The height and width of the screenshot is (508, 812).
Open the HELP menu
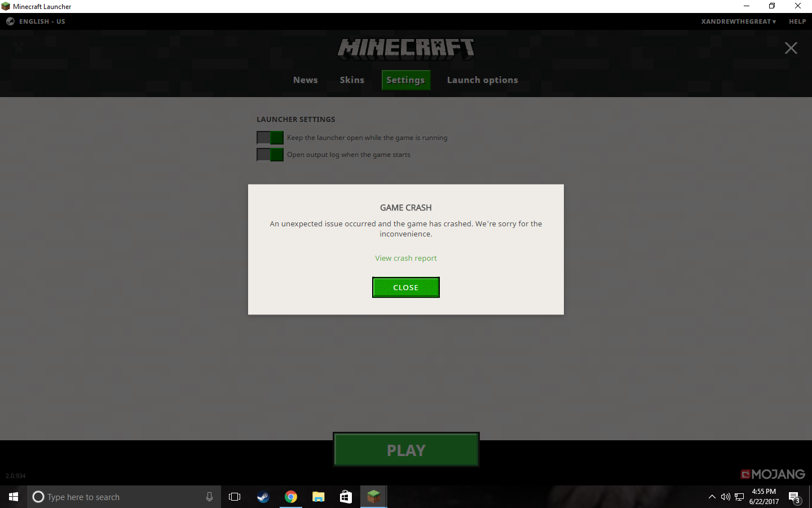[797, 21]
